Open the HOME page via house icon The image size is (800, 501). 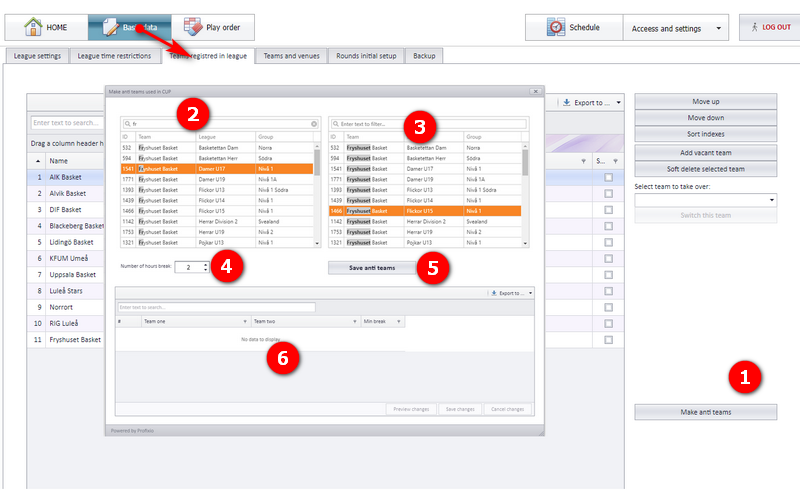click(33, 27)
